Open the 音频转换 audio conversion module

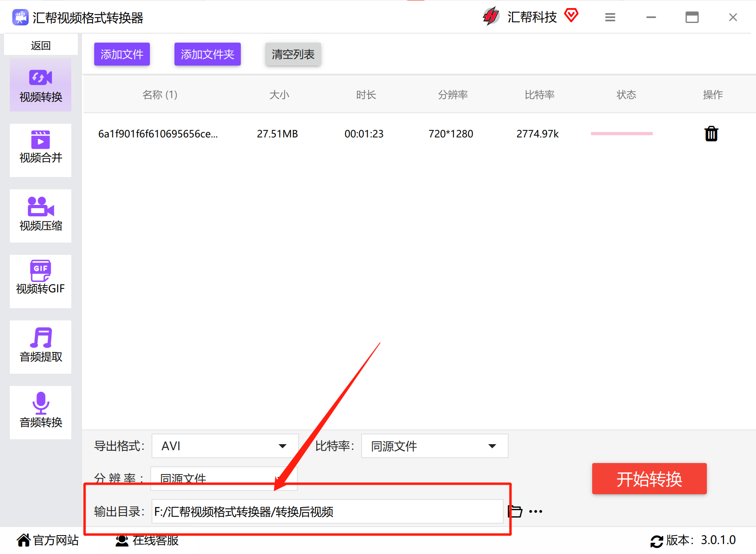pyautogui.click(x=41, y=413)
